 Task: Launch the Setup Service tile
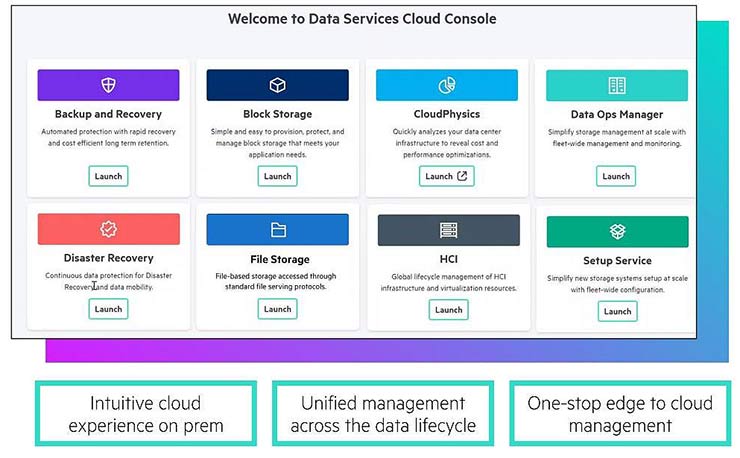pyautogui.click(x=617, y=311)
